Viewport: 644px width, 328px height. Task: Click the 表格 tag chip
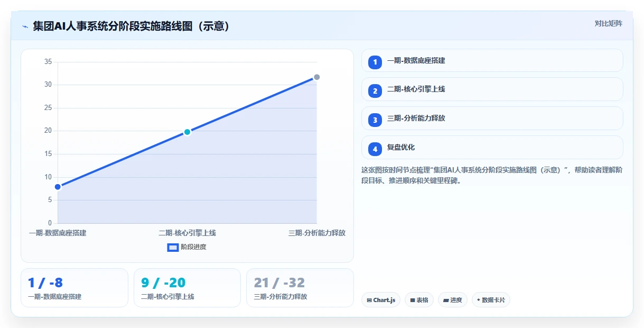(419, 300)
